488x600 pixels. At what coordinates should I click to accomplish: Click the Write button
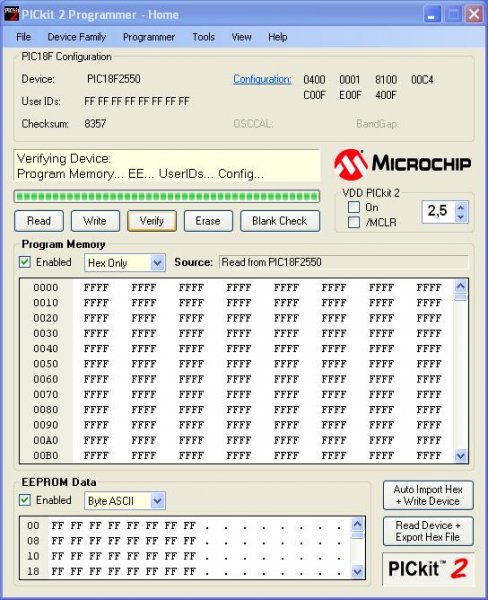click(x=95, y=221)
